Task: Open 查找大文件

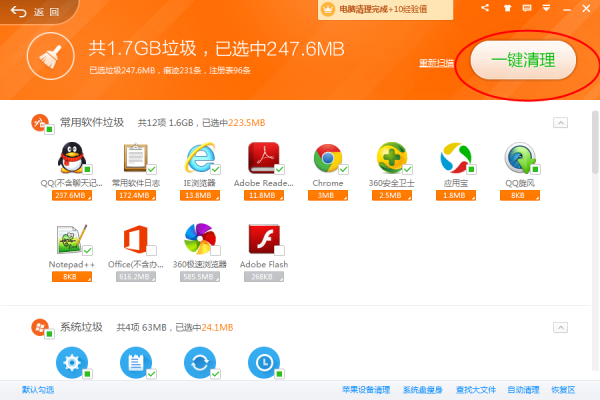Action: click(x=476, y=390)
